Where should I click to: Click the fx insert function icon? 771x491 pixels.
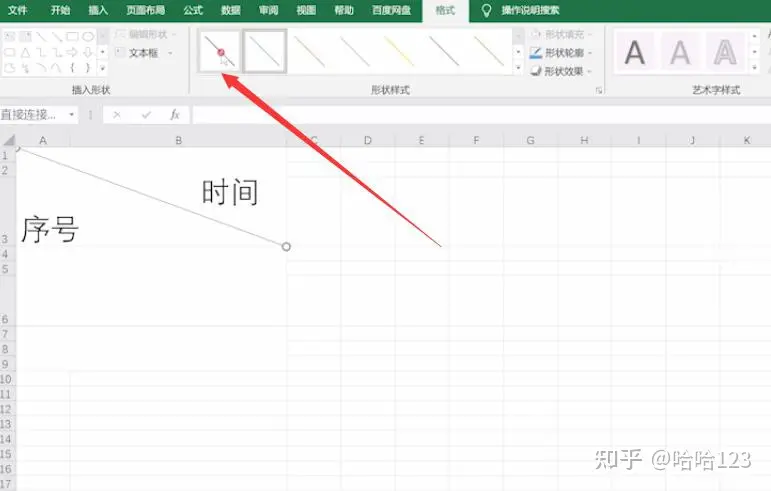tap(174, 115)
